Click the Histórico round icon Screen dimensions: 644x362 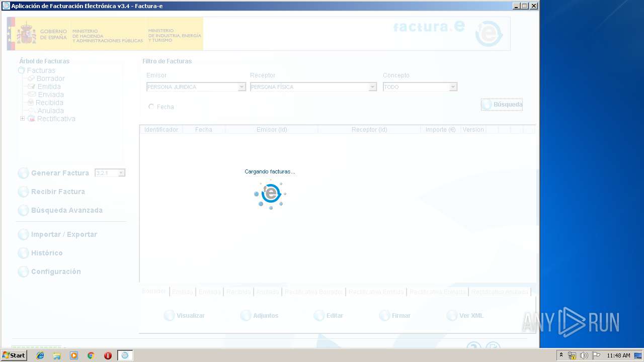23,253
